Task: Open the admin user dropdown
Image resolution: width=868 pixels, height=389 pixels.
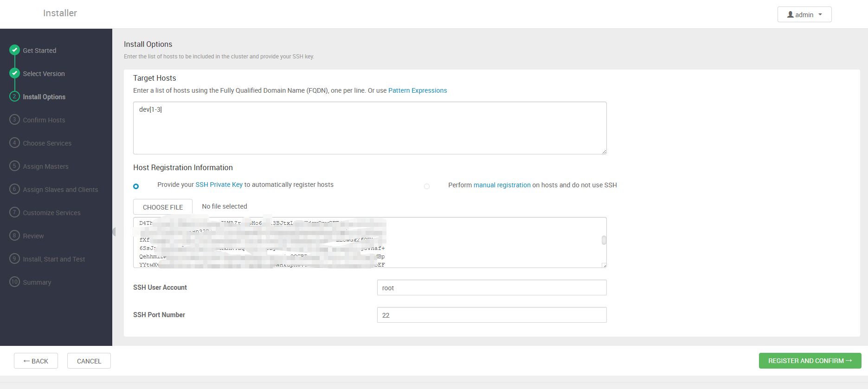Action: point(804,14)
